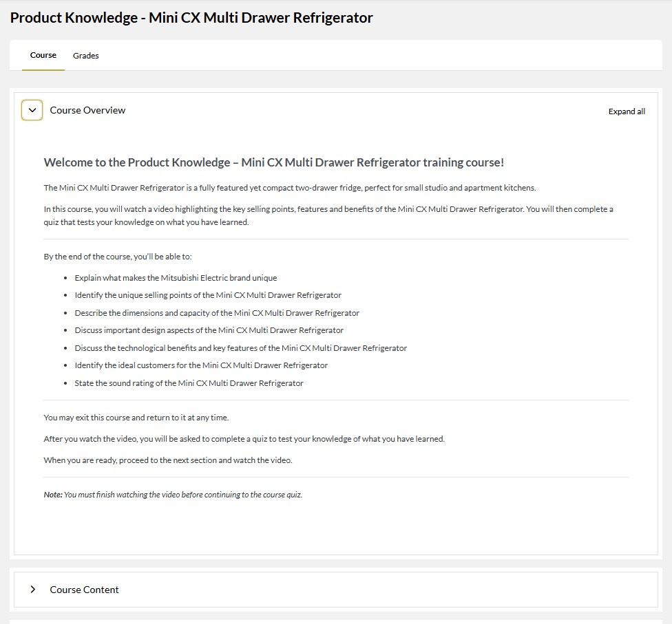Image resolution: width=672 pixels, height=624 pixels.
Task: Click the bullet about important design aspects
Action: point(209,330)
